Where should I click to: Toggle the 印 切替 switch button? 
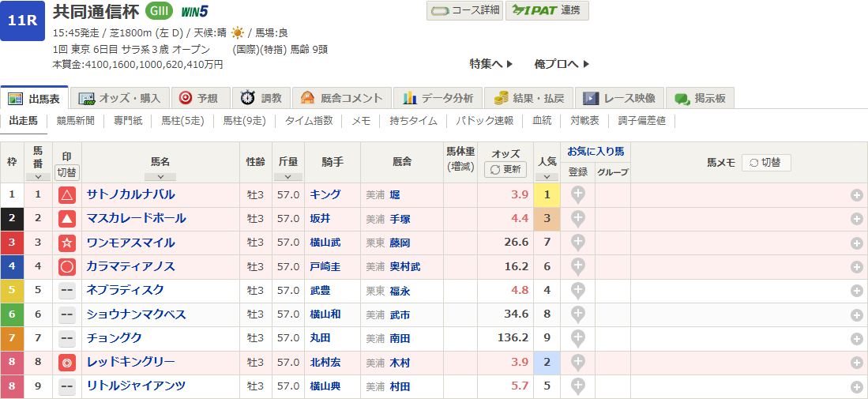pyautogui.click(x=67, y=171)
